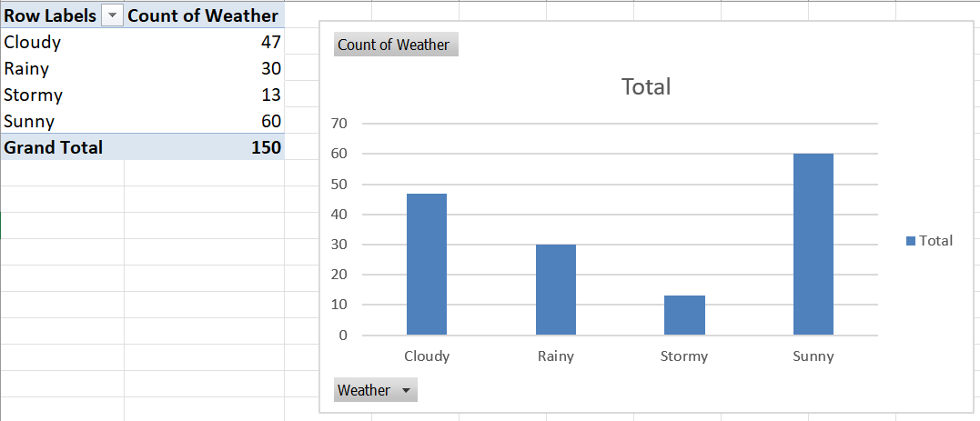Screen dimensions: 980x421
Task: Click the Sunny row label cell
Action: [x=29, y=122]
